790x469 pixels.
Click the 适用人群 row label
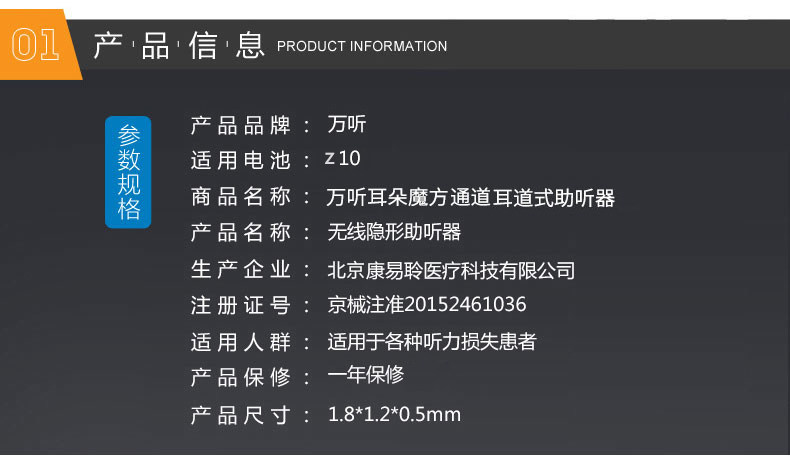pyautogui.click(x=241, y=343)
